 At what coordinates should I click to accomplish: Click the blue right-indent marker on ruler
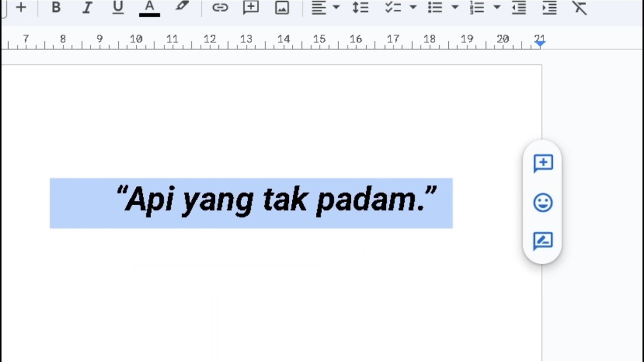pyautogui.click(x=540, y=44)
